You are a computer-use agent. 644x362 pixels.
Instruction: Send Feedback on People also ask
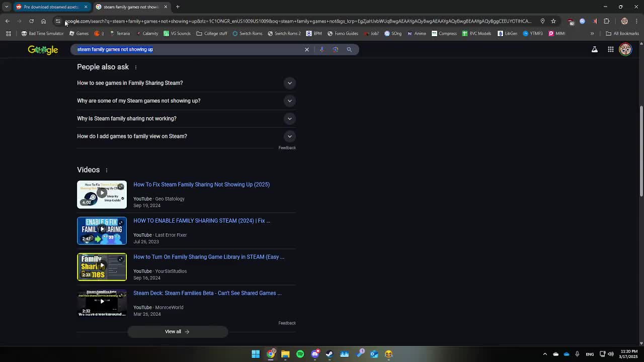point(287,148)
